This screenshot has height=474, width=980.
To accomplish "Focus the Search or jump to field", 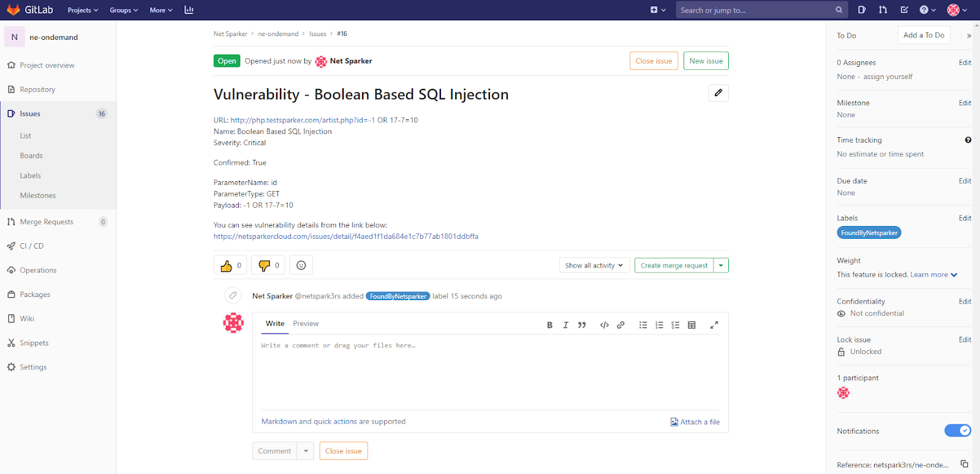I will tap(755, 10).
